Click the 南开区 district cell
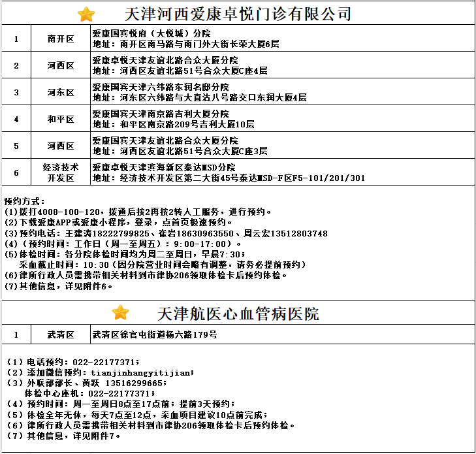The width and height of the screenshot is (476, 454). tap(61, 39)
